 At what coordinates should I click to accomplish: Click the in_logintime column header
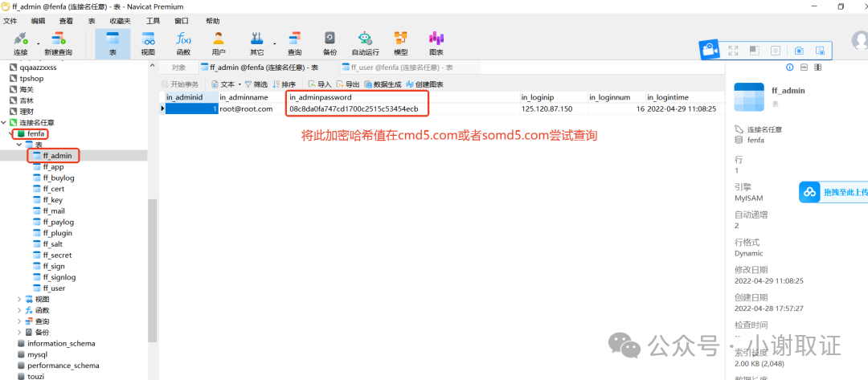(x=684, y=97)
